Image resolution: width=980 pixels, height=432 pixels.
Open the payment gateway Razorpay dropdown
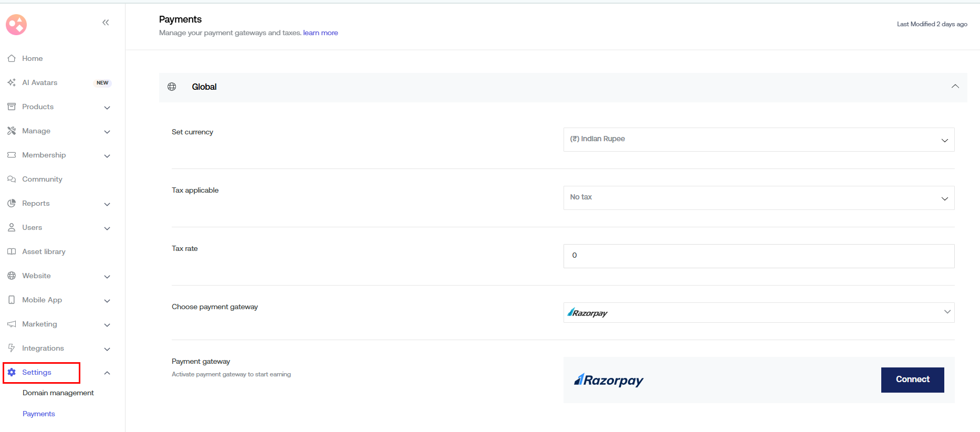758,313
